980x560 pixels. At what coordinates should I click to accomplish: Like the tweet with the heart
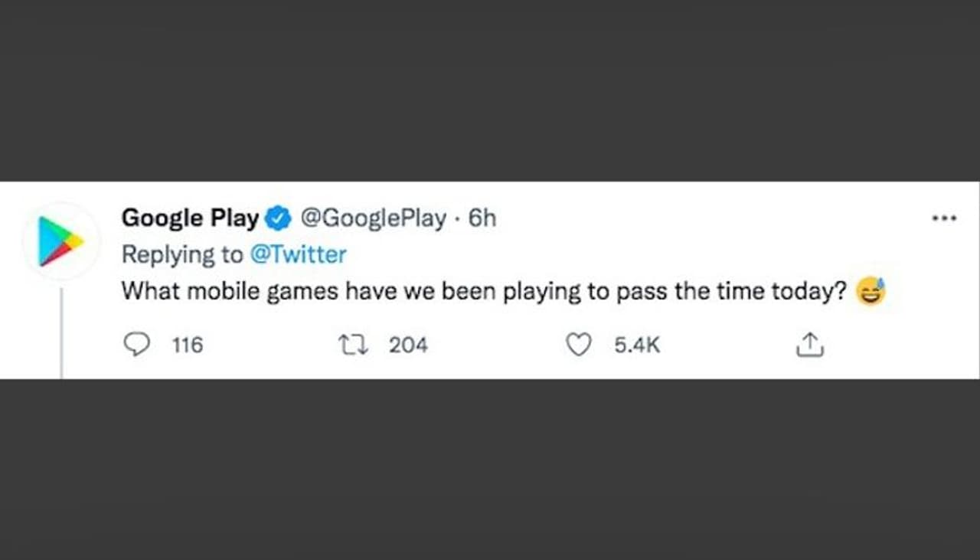click(578, 345)
